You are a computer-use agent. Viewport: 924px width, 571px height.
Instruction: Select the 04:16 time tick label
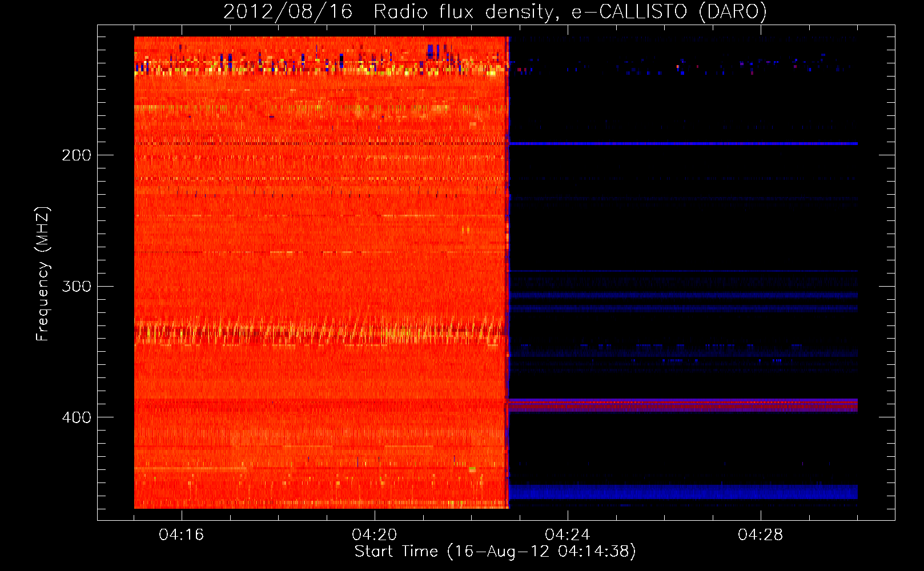pos(182,535)
